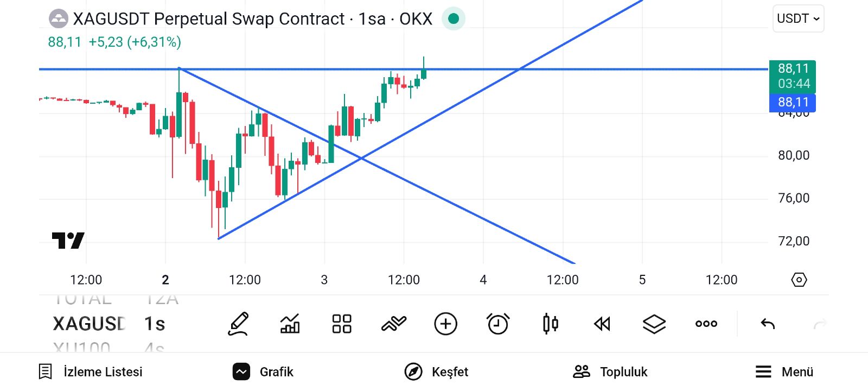Select the pencil drawing tool
This screenshot has width=868, height=391.
[238, 324]
